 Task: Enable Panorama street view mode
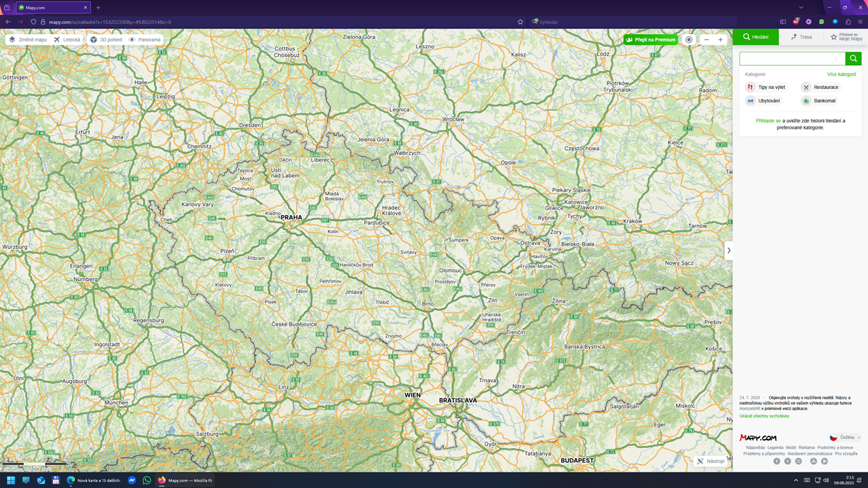tap(145, 40)
